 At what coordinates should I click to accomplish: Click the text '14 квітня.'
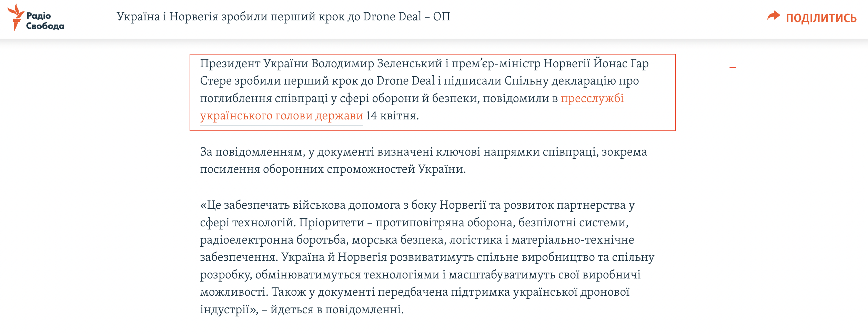[x=392, y=116]
